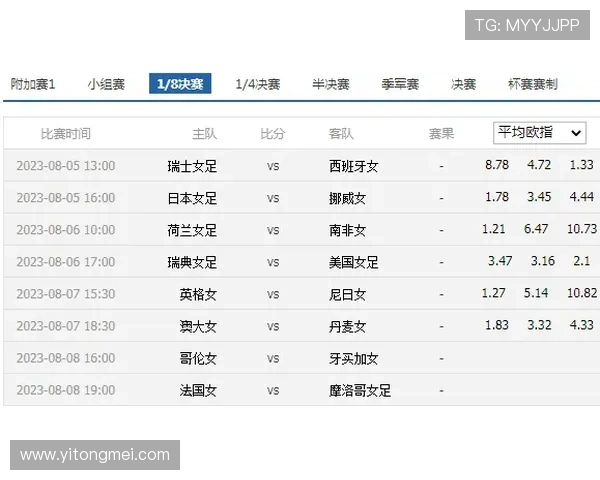The width and height of the screenshot is (600, 480).
Task: Switch to the 小组赛 tab
Action: [106, 84]
